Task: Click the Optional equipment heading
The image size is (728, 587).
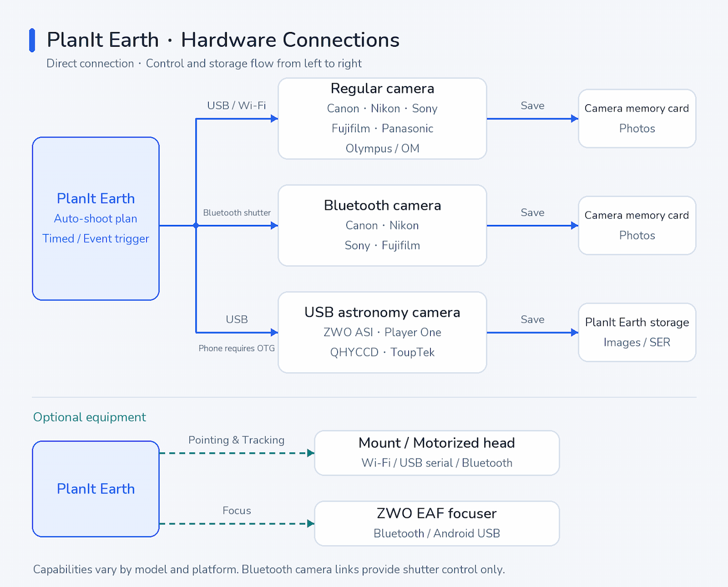Action: pyautogui.click(x=90, y=417)
